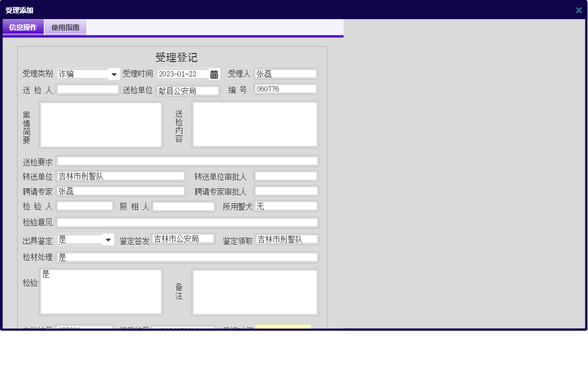Edit the 转送单位 field showing 吉林市刑警队
This screenshot has height=381, width=588.
click(x=120, y=176)
